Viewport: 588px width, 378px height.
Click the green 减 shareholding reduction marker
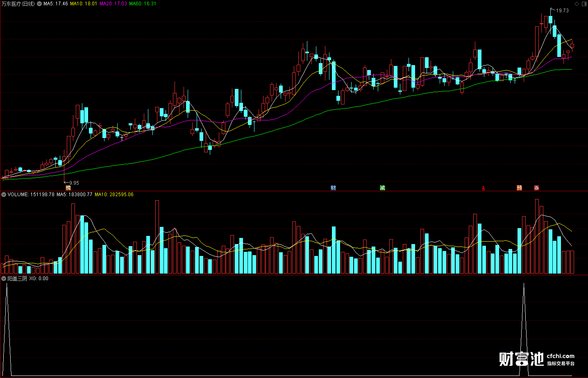pyautogui.click(x=382, y=188)
